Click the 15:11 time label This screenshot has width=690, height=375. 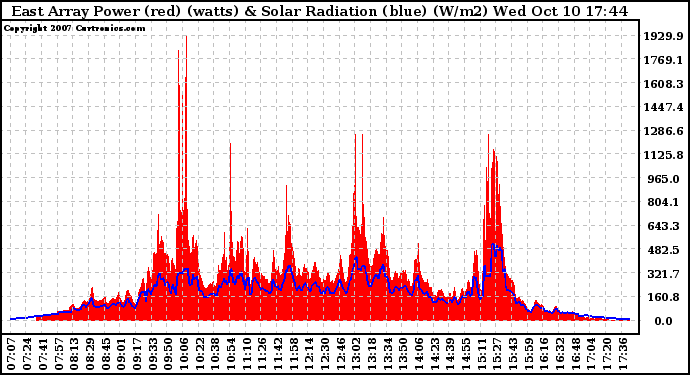pos(482,354)
